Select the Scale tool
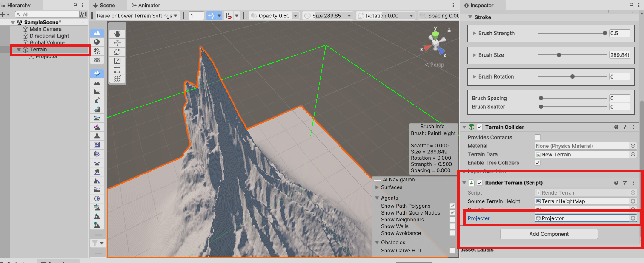 117,61
